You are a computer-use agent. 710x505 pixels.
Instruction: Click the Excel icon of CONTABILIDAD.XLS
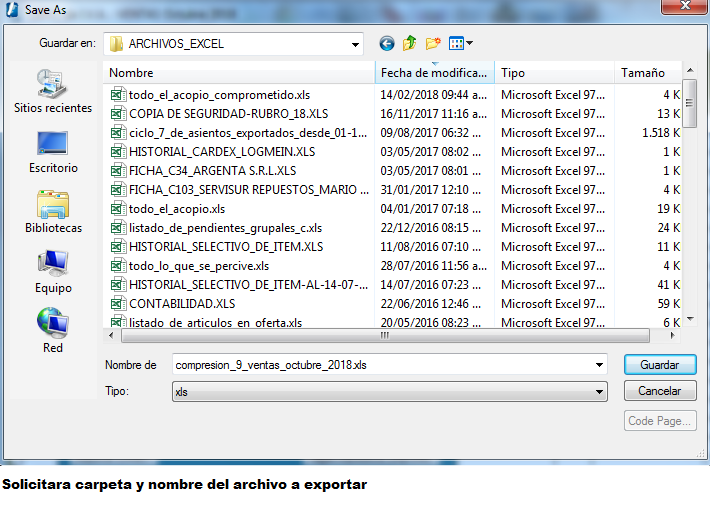coord(118,303)
